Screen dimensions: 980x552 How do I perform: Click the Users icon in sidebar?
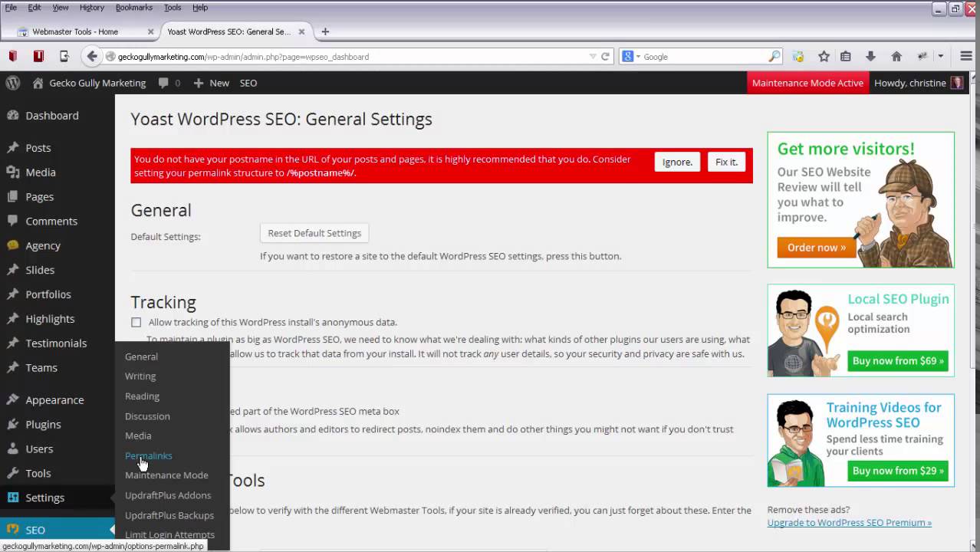(12, 449)
